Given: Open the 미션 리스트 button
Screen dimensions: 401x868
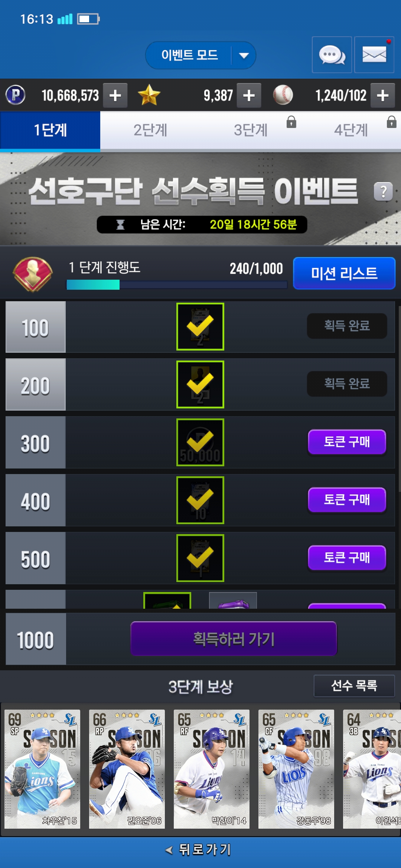Looking at the screenshot, I should pyautogui.click(x=344, y=273).
